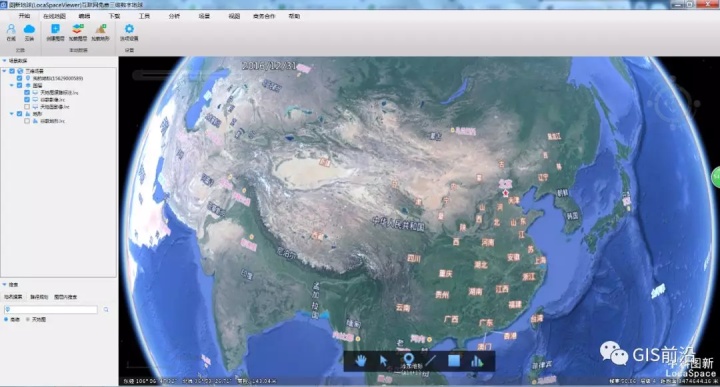
Task: Click the 上海 map label
Action: click(x=540, y=260)
